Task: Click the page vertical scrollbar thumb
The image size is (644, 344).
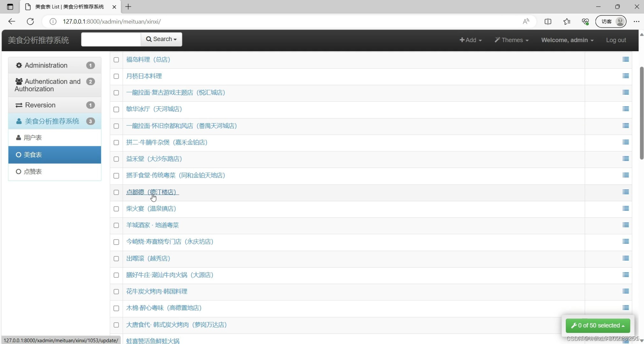Action: (x=641, y=113)
